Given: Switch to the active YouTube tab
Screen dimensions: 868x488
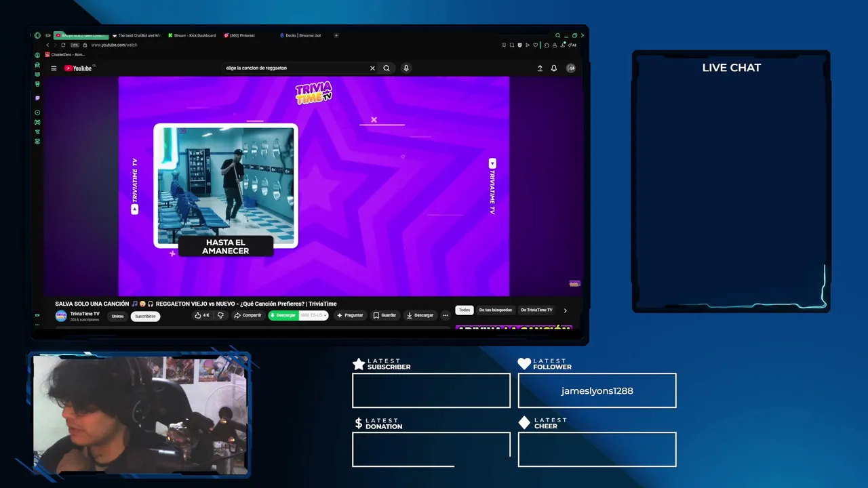Looking at the screenshot, I should click(81, 35).
